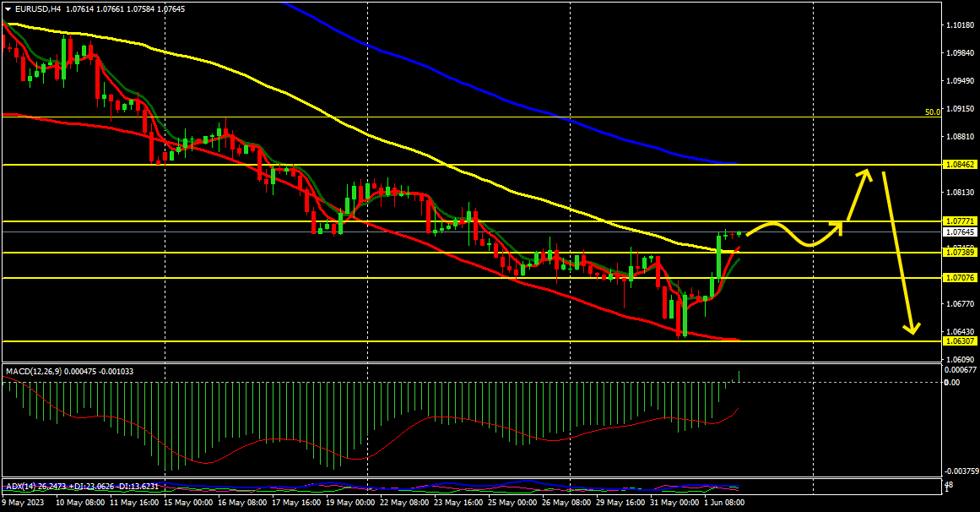980x512 pixels.
Task: Select the 1.08462 price level tag
Action: [961, 165]
